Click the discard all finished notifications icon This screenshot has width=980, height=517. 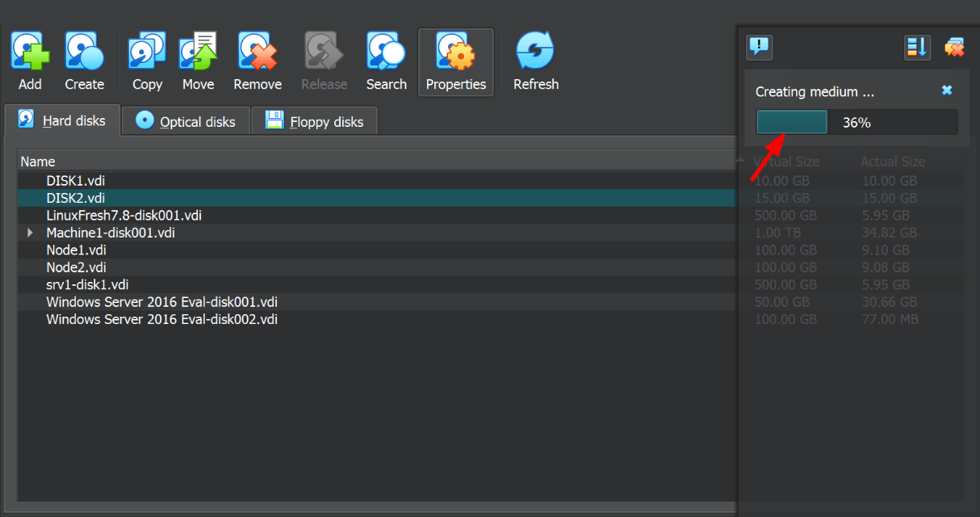coord(955,47)
